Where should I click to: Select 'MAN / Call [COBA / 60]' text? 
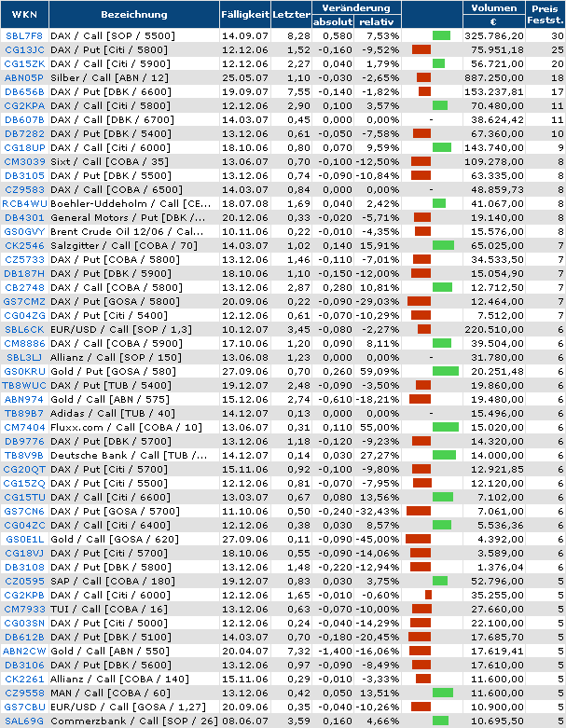pyautogui.click(x=111, y=693)
